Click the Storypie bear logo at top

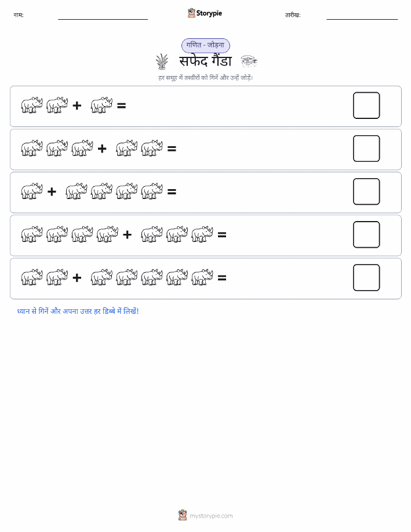click(x=192, y=13)
